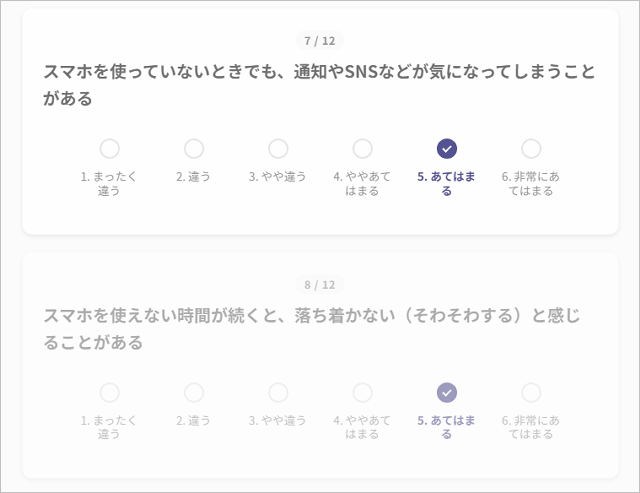The height and width of the screenshot is (493, 640).
Task: Select '6. 非常にあてはまる' radio for question 7
Action: [x=531, y=149]
